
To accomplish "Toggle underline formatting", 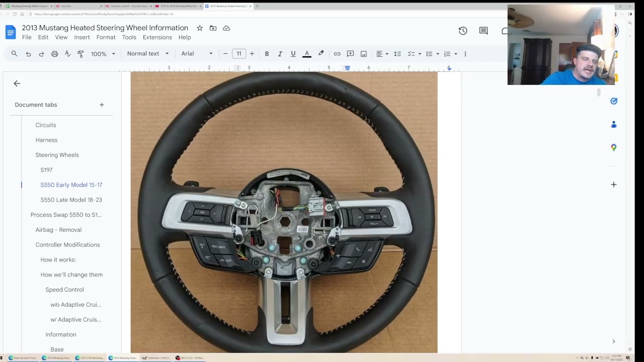I will [293, 54].
